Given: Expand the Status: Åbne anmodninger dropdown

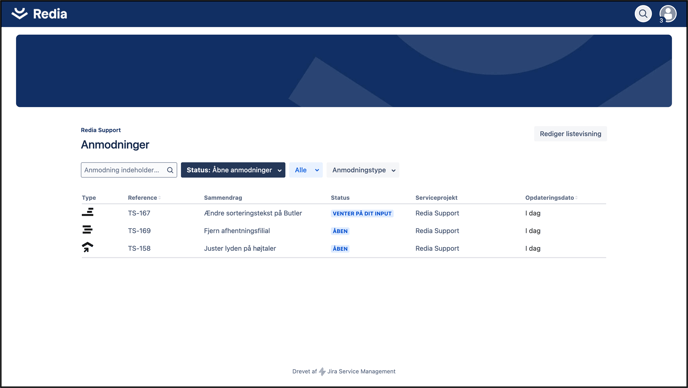Looking at the screenshot, I should [x=233, y=170].
